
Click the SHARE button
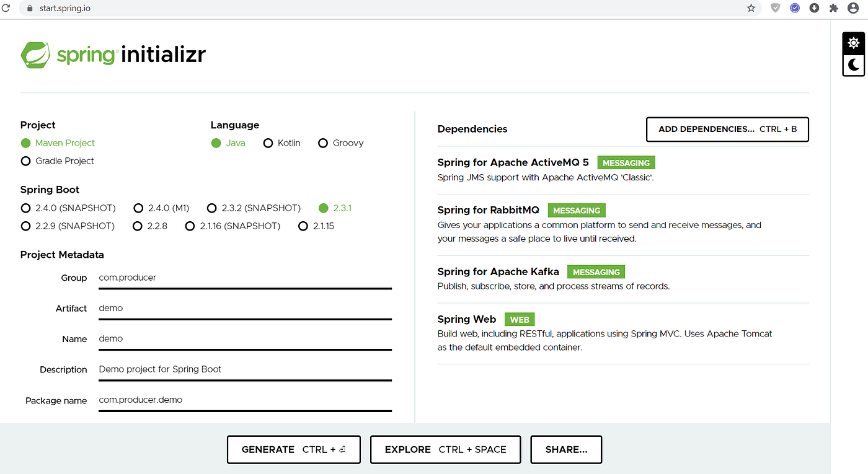pyautogui.click(x=565, y=449)
